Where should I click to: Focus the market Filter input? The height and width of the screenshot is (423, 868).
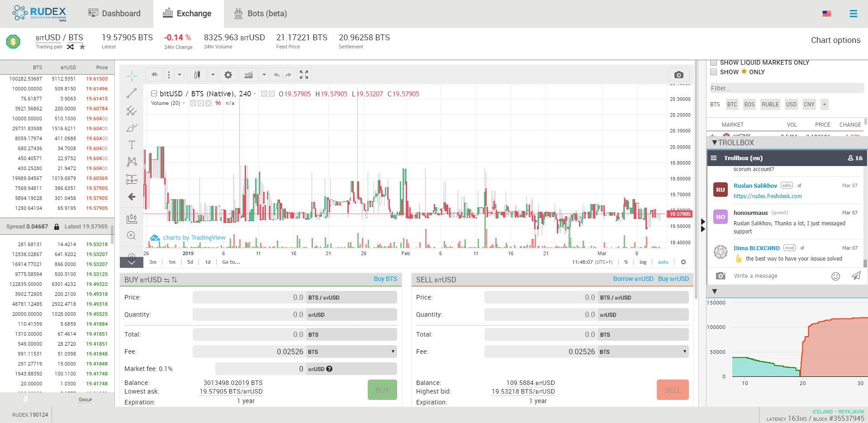tap(787, 88)
